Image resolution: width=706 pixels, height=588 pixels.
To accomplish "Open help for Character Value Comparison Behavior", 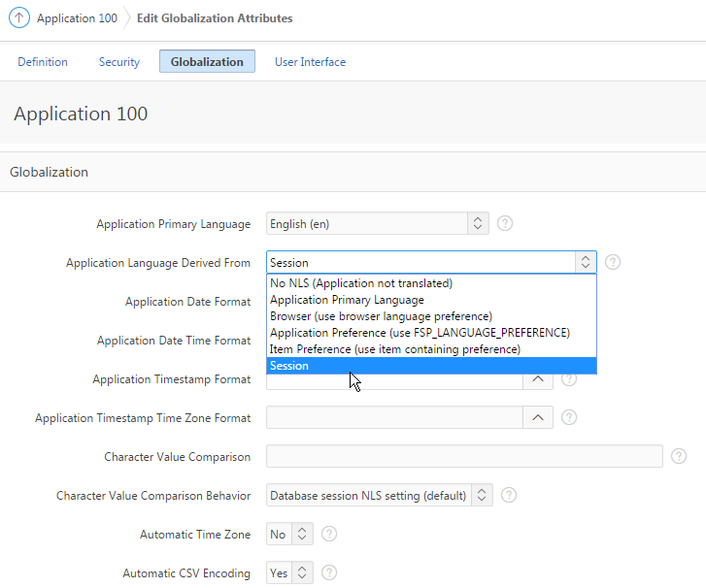I will tap(508, 495).
